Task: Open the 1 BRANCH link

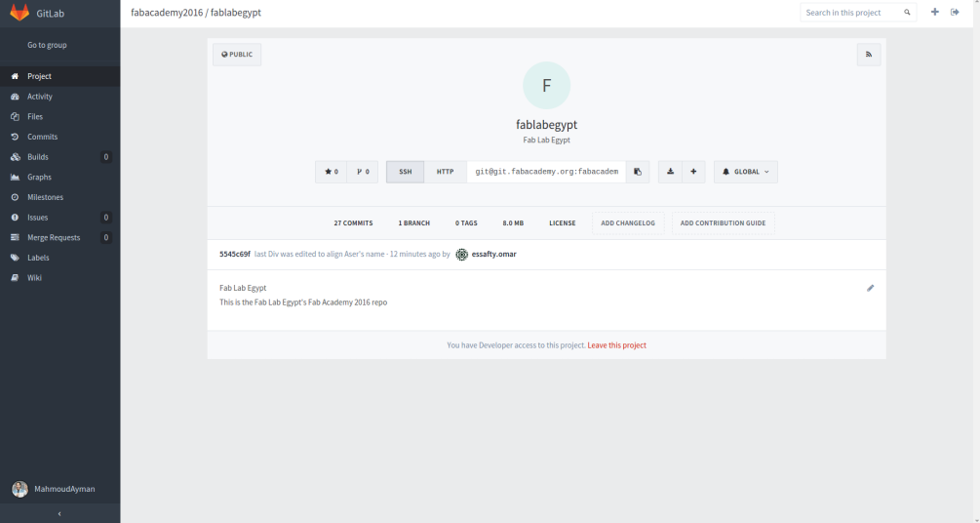Action: pos(413,222)
